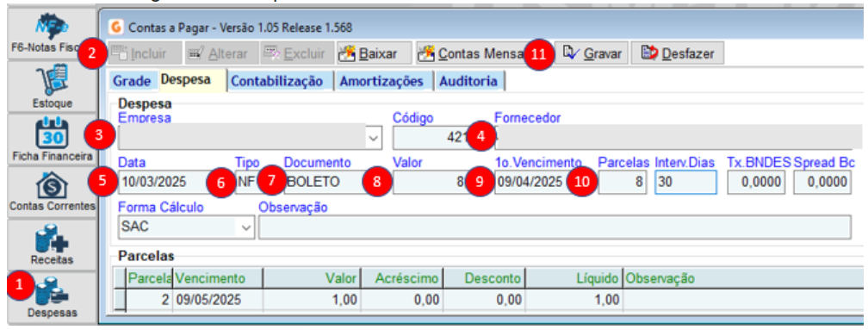
Task: Click the Código input field
Action: pyautogui.click(x=435, y=137)
